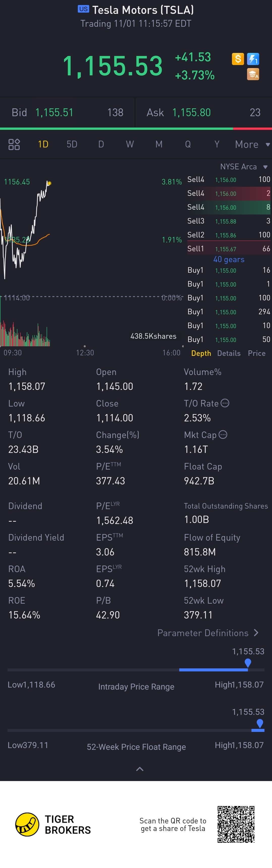Tap the '40 gears' depth setting

pos(229,259)
